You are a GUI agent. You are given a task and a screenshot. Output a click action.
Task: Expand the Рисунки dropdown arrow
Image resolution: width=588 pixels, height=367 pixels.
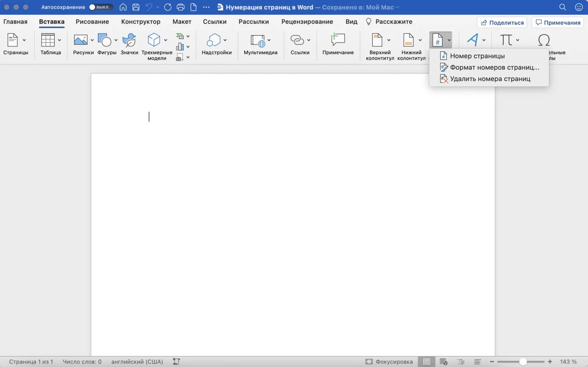pyautogui.click(x=92, y=40)
